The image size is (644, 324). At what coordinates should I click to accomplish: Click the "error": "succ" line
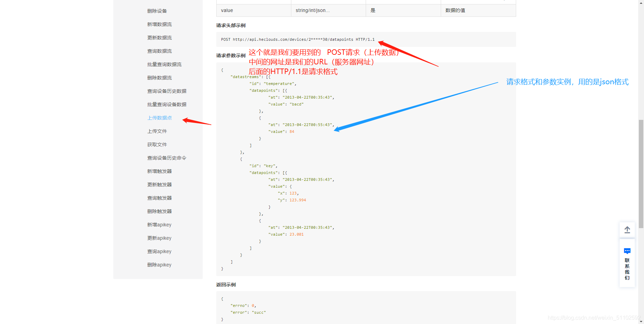click(x=248, y=312)
